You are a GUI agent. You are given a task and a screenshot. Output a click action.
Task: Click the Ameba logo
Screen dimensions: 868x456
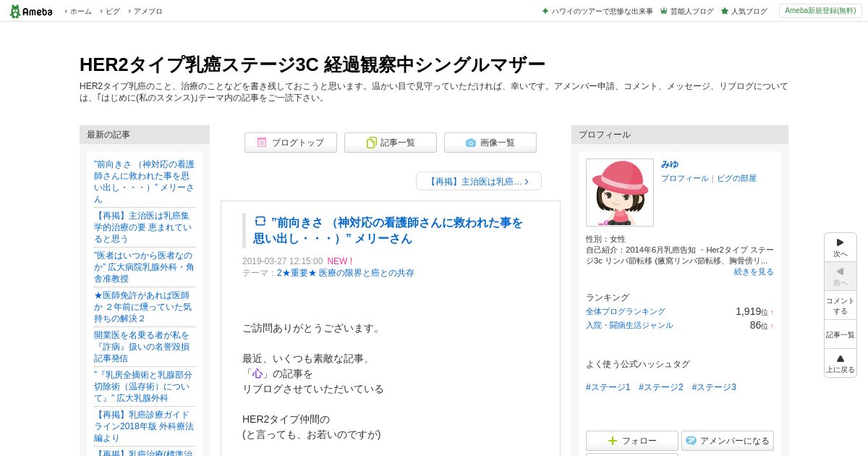click(30, 11)
